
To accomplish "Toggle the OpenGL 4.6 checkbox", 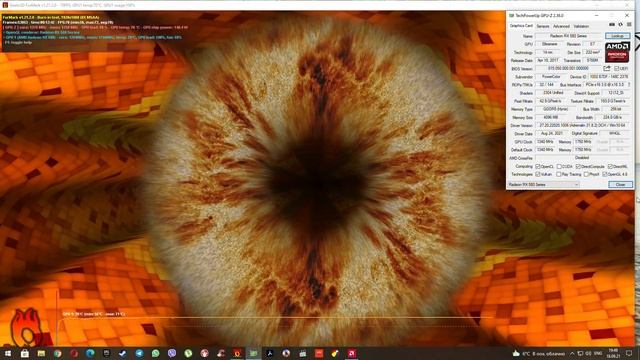I will pos(605,174).
